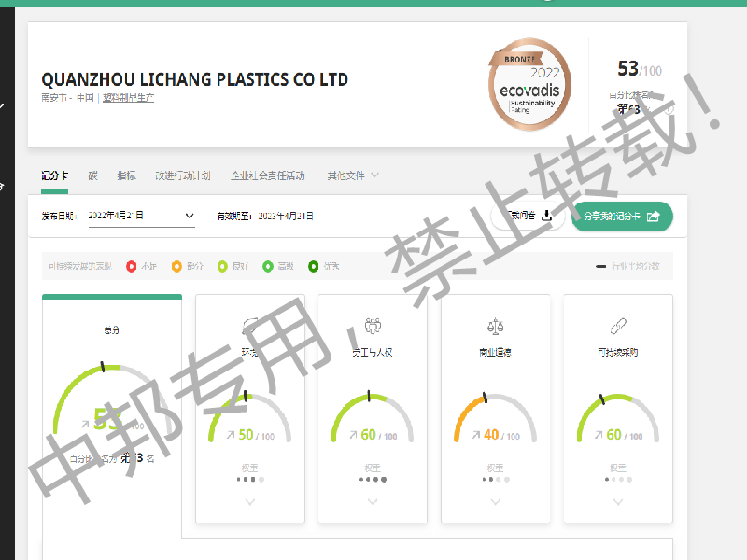The image size is (747, 560).
Task: Expand the 其他文件 dropdown menu
Action: [353, 175]
